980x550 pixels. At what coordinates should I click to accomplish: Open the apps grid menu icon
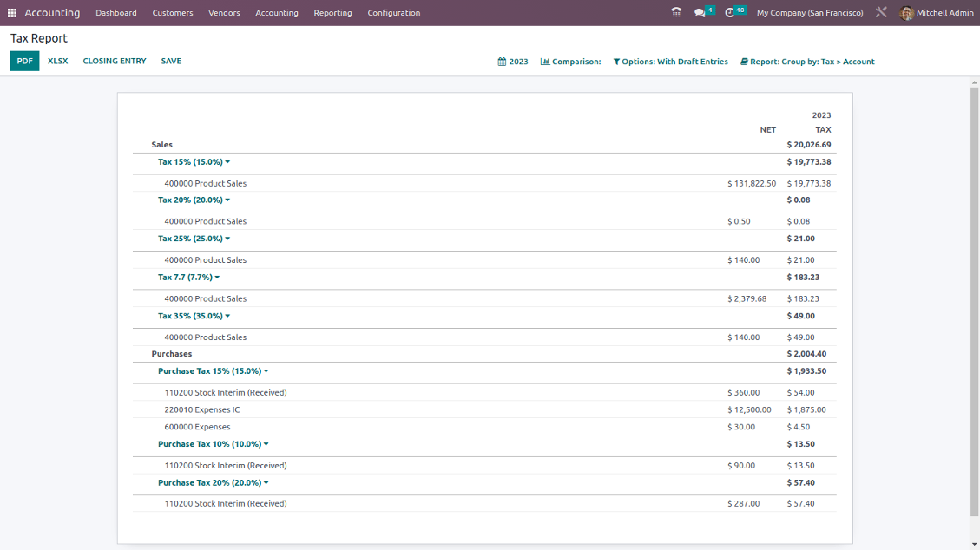pyautogui.click(x=12, y=12)
